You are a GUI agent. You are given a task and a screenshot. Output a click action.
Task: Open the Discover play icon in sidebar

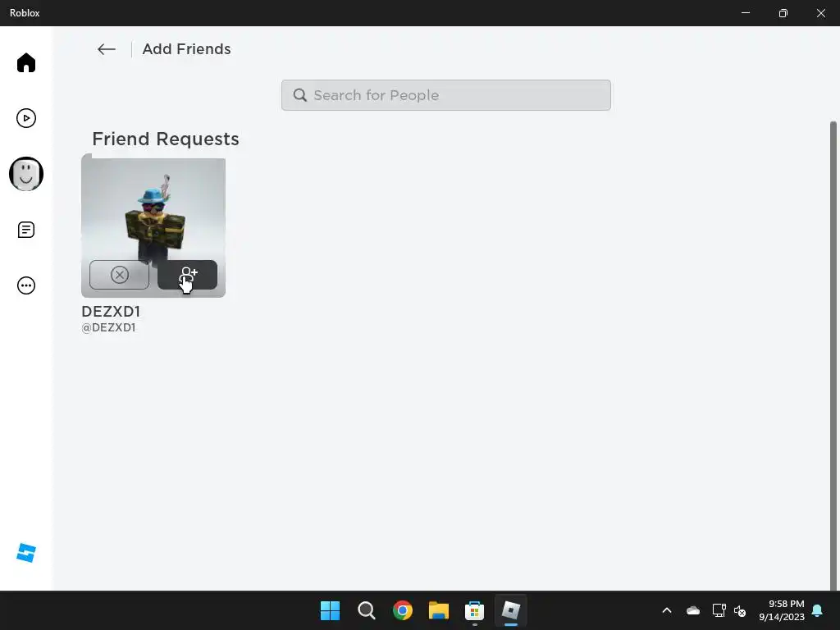tap(25, 118)
